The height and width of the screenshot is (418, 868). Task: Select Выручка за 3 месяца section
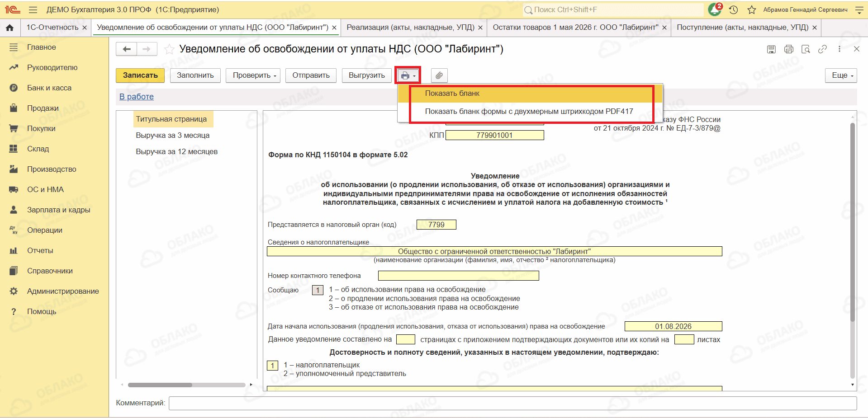(x=173, y=136)
